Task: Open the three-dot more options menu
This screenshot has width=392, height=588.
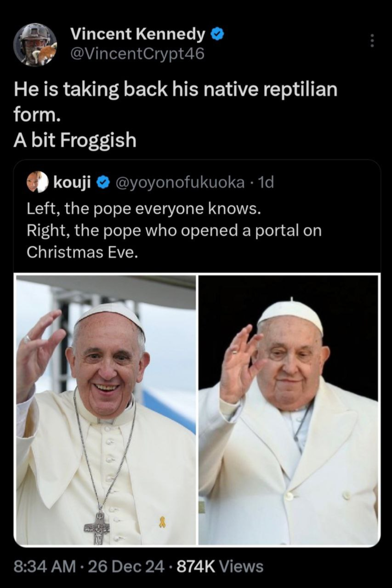Action: click(x=372, y=41)
